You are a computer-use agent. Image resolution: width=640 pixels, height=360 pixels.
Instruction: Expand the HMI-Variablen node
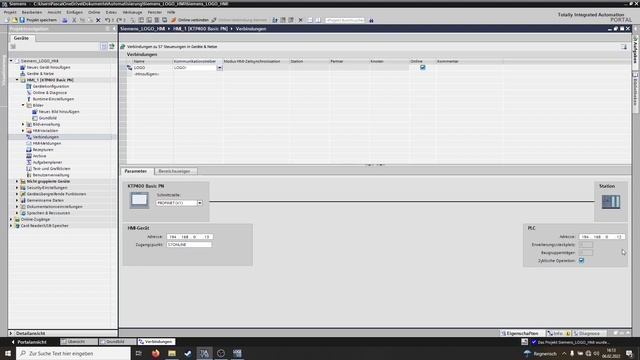(23, 131)
